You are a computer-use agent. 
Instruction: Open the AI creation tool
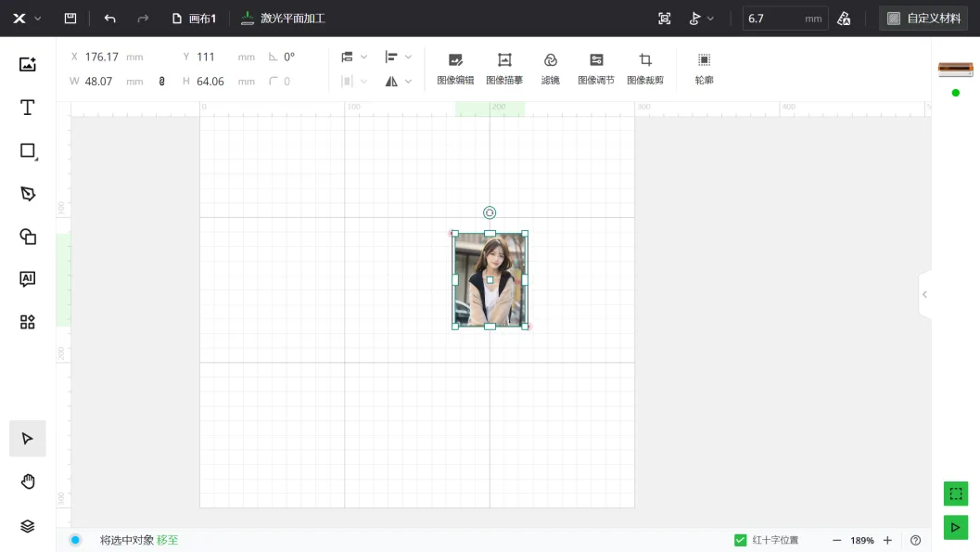coord(28,279)
